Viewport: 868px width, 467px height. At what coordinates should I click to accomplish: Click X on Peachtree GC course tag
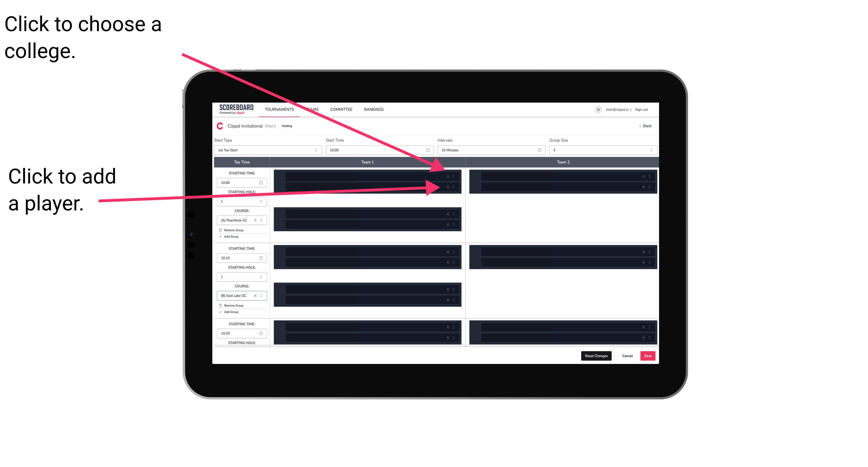point(258,220)
